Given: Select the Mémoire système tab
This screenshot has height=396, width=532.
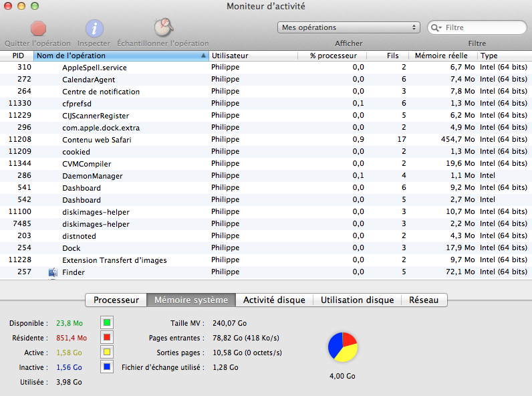Looking at the screenshot, I should 191,300.
